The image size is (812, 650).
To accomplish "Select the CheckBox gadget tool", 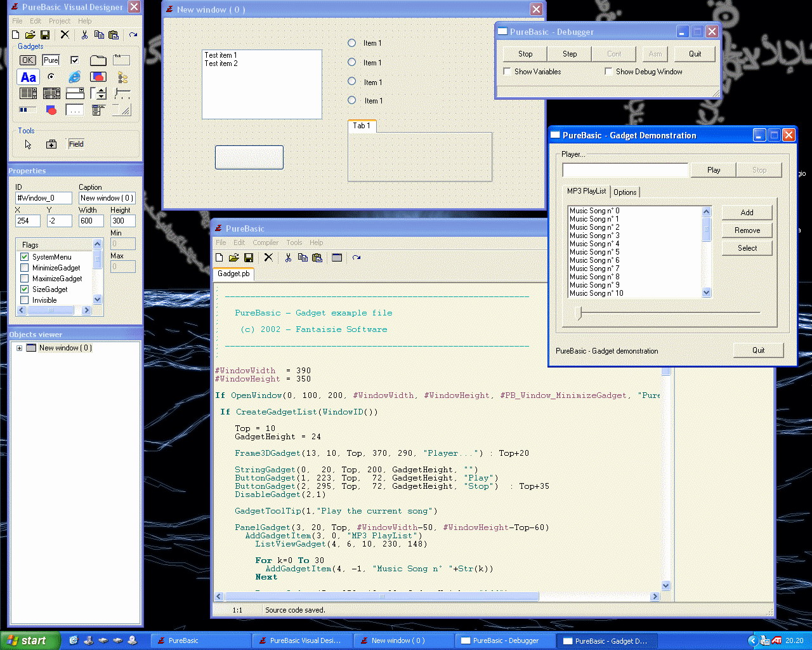I will coord(75,60).
